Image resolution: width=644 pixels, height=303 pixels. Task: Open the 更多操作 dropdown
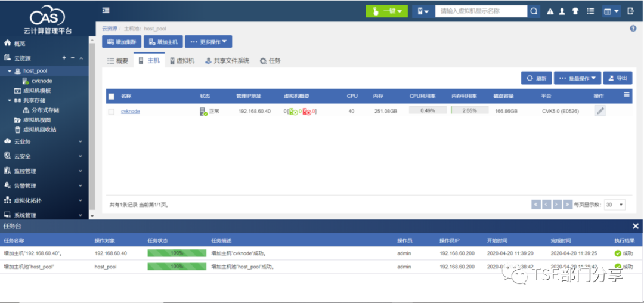[209, 42]
